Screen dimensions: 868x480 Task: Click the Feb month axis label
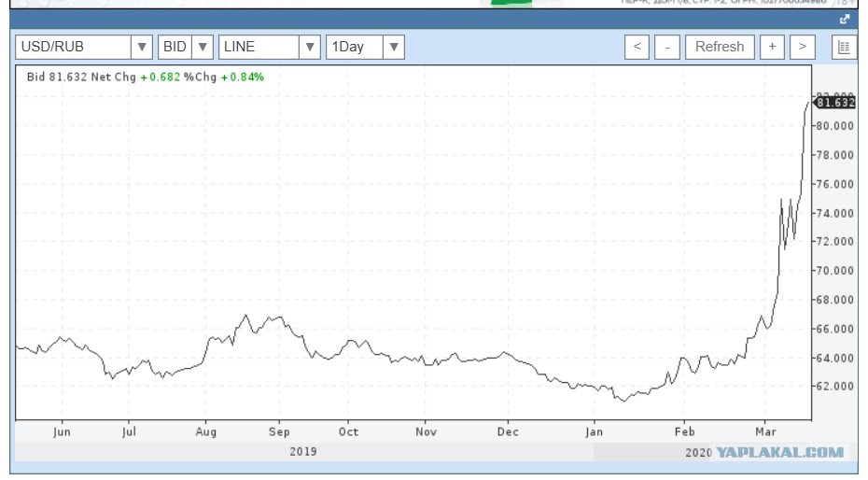(684, 431)
